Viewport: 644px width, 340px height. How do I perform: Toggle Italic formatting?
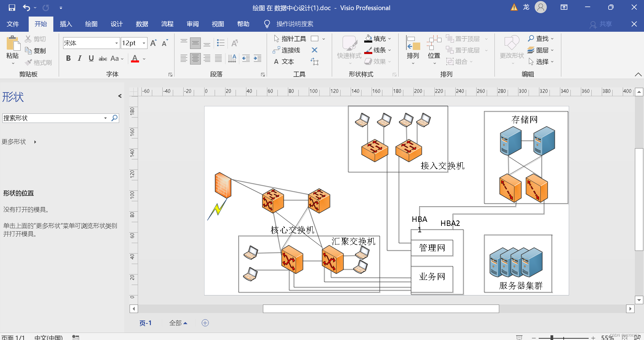pos(80,58)
